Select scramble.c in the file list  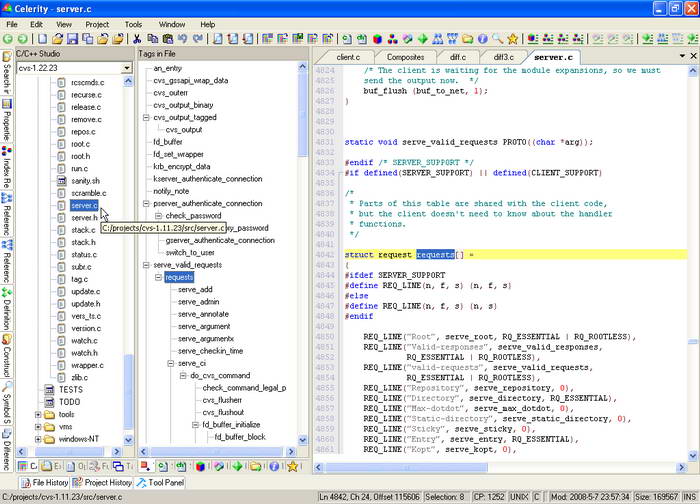87,192
